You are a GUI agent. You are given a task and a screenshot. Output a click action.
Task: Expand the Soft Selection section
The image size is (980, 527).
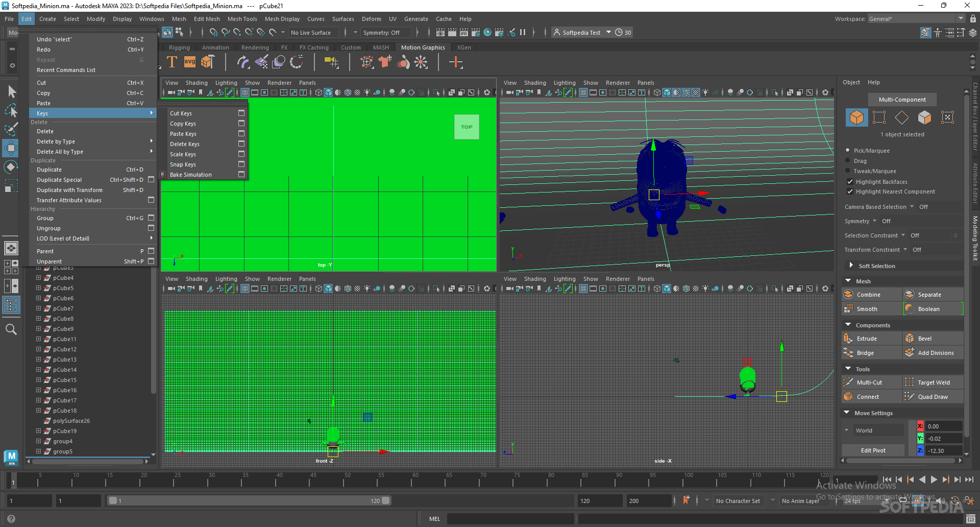[x=851, y=266]
